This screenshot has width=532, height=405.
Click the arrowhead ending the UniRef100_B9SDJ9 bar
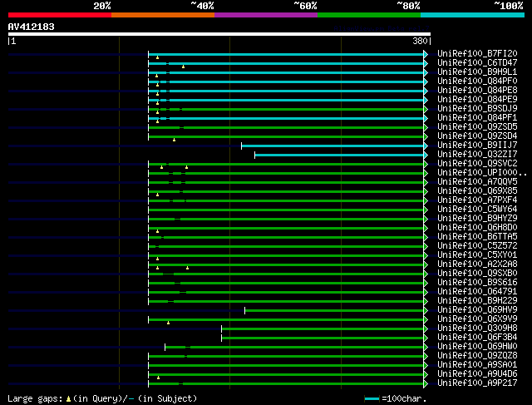(426, 109)
